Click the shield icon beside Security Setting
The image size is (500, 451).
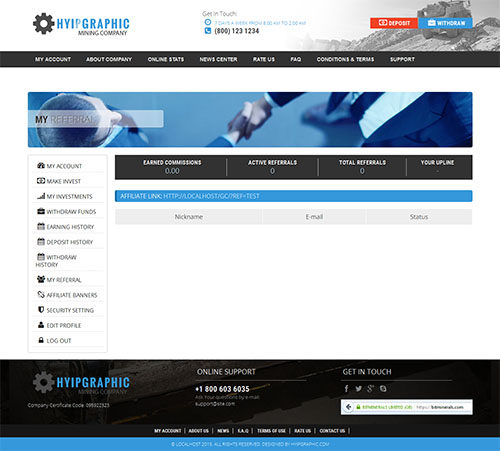[x=41, y=310]
